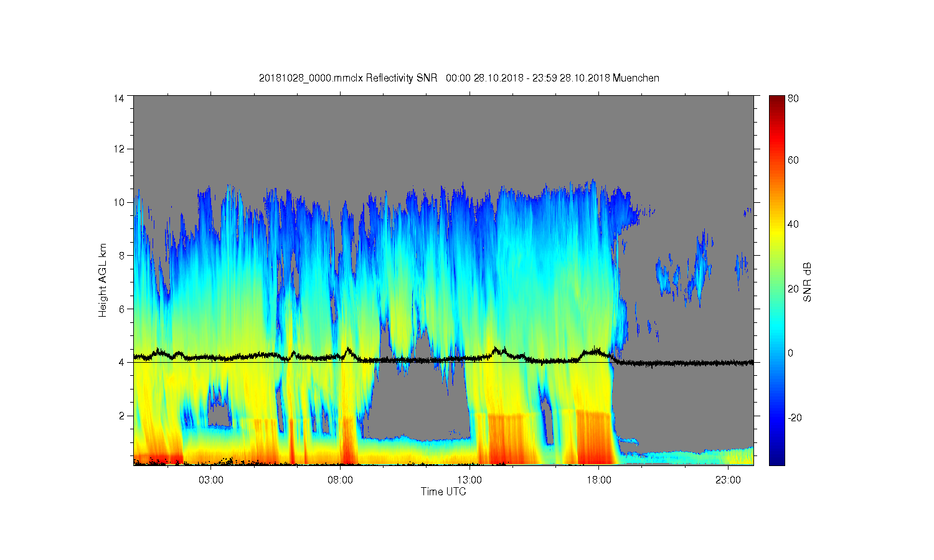Click the 80 colorbar value label

click(x=793, y=98)
